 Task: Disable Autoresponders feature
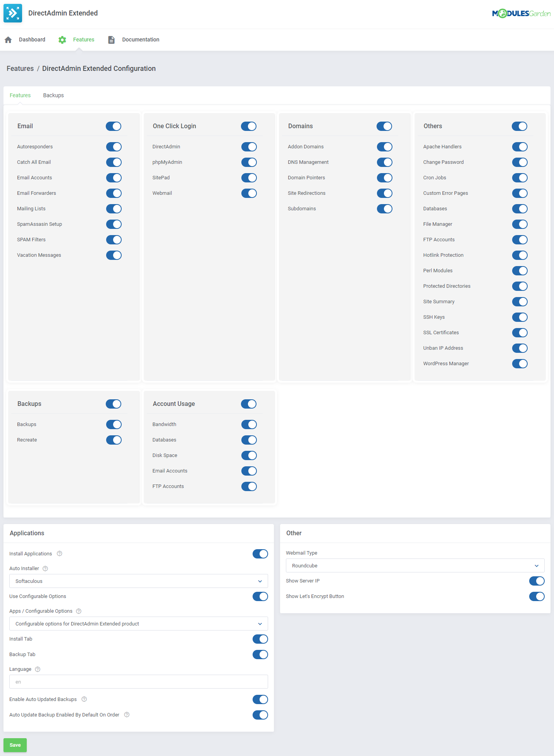[114, 147]
